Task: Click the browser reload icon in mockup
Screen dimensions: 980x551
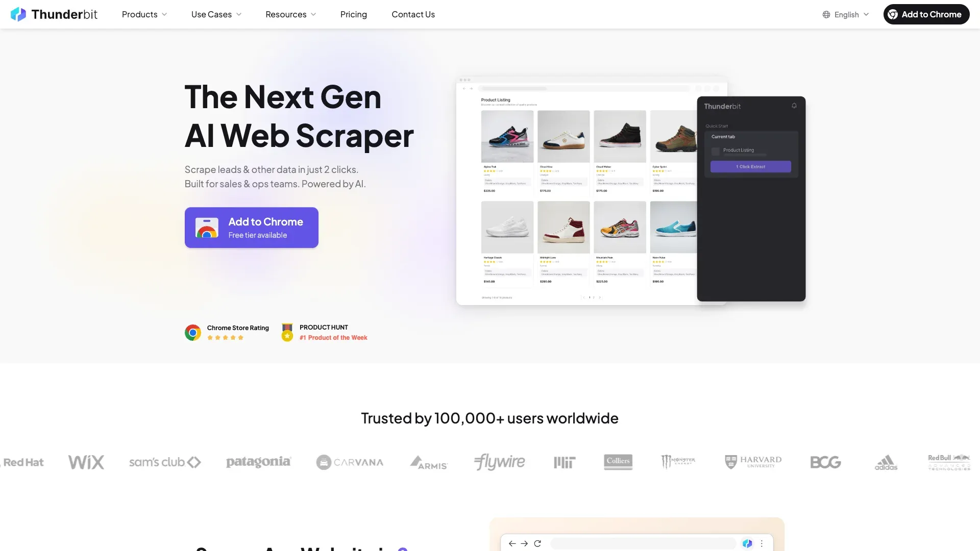Action: [537, 543]
